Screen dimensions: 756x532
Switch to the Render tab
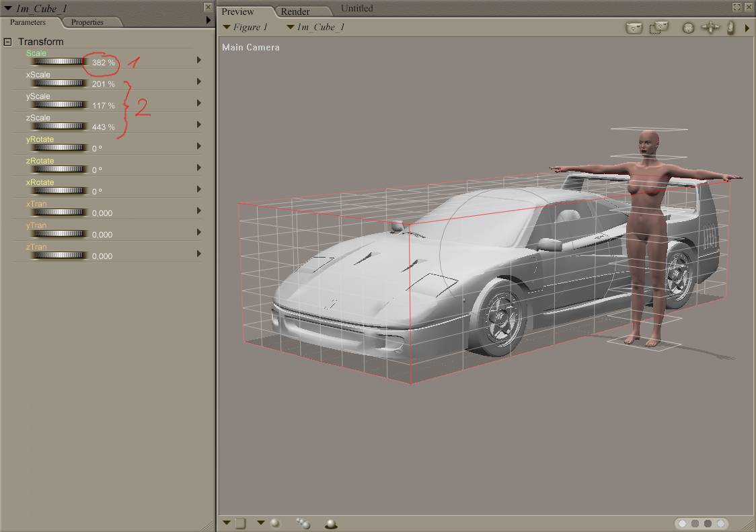[x=295, y=11]
